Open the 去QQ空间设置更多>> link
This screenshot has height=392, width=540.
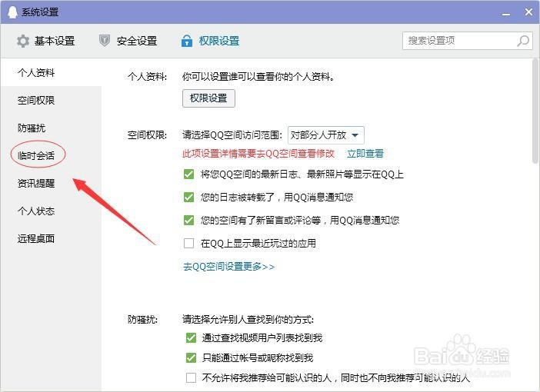point(228,267)
